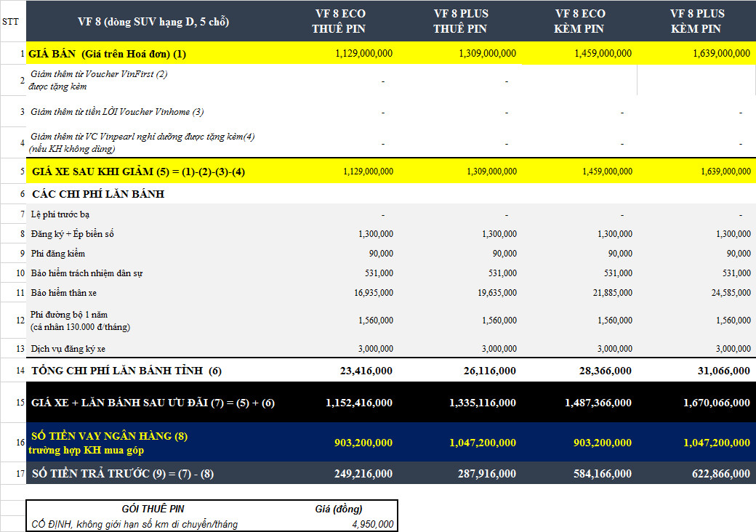
Task: Click the 4,950,000 battery rental price
Action: pos(371,524)
